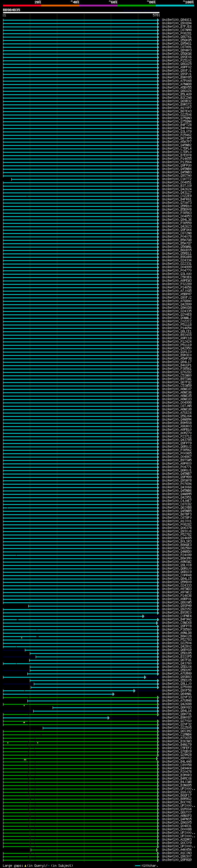Select hit label UniRef100_B9HY85
Image resolution: width=197 pixels, height=868 pixels.
(176, 78)
